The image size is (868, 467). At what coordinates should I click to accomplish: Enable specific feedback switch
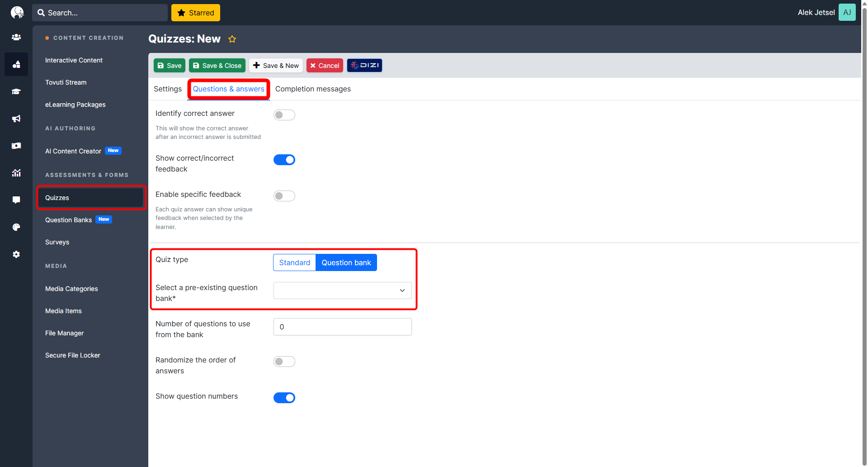point(284,196)
